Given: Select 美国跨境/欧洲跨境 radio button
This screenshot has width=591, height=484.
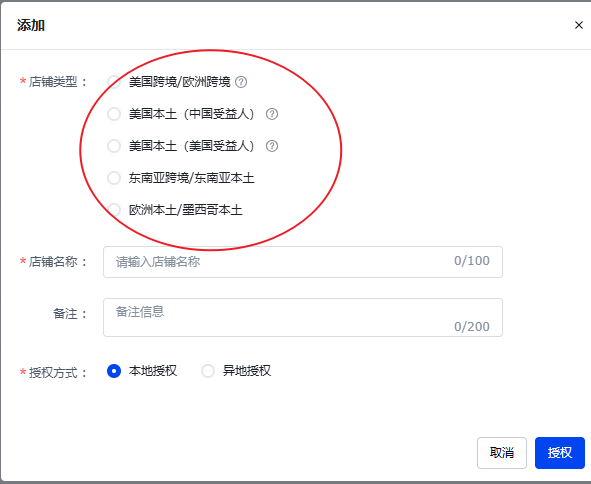Looking at the screenshot, I should 114,82.
